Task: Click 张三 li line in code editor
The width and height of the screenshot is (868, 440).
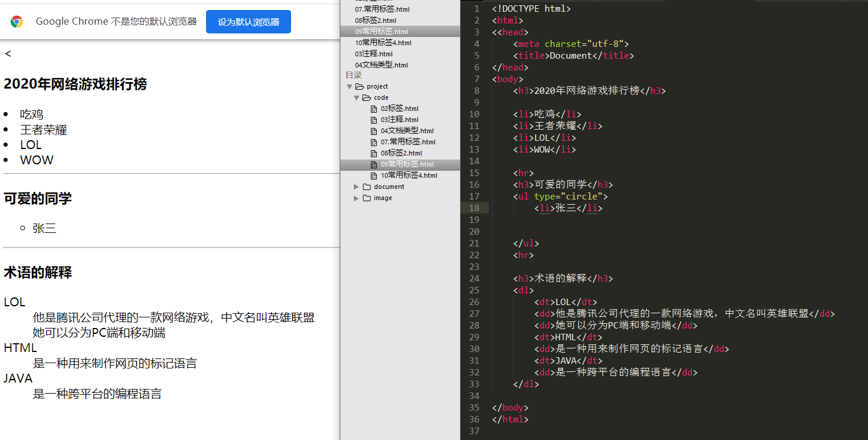Action: click(x=568, y=208)
